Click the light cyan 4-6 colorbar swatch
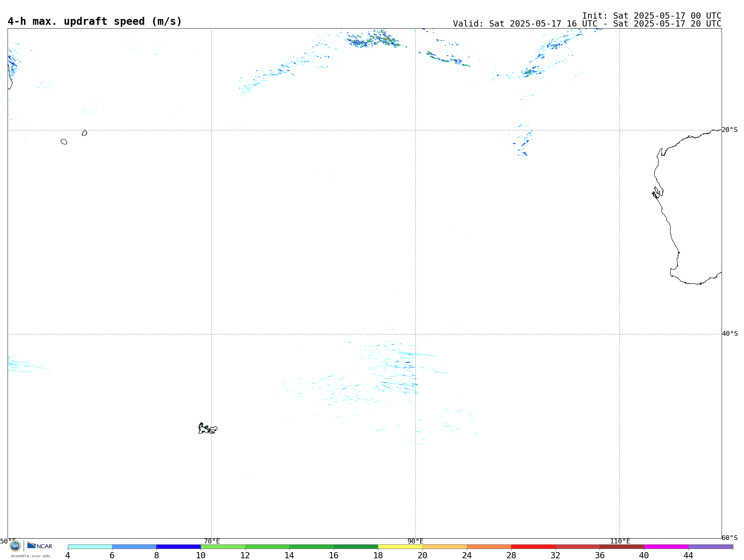Screen dimensions: 744x560 (90, 547)
